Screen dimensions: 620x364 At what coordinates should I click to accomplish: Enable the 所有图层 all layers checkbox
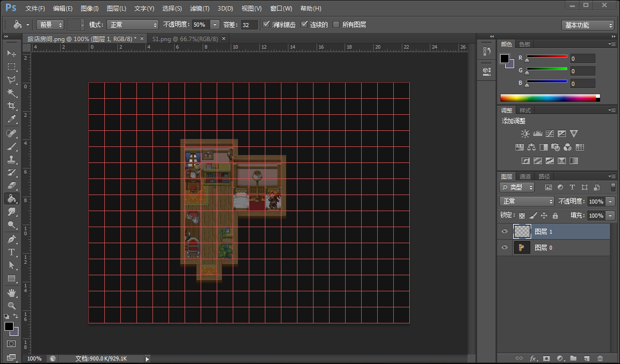[x=336, y=25]
